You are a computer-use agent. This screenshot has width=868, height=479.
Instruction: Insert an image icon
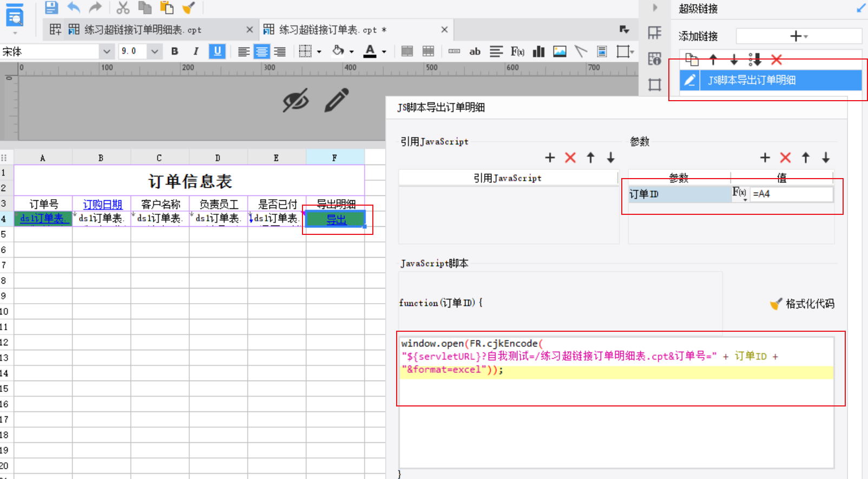tap(560, 51)
